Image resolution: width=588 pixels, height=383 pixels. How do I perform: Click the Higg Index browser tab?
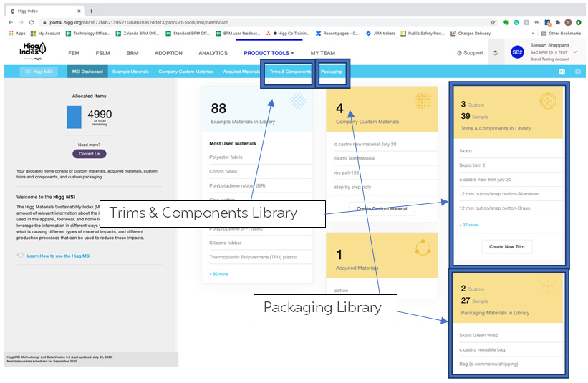(x=46, y=11)
